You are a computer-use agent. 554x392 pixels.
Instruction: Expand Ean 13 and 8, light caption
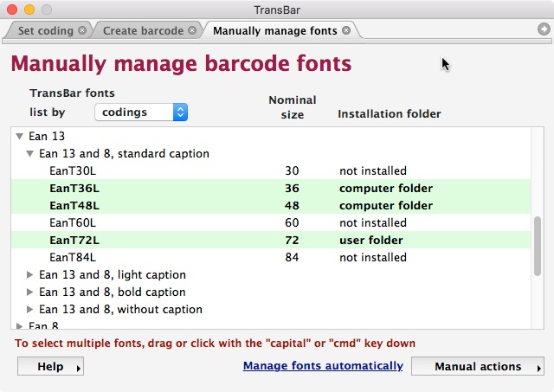[x=30, y=274]
